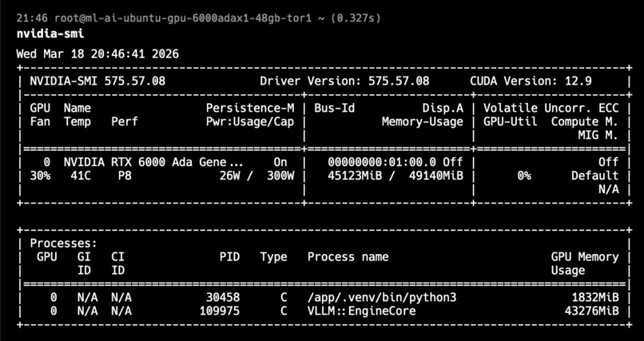Screen dimensions: 644x341
Task: Select process name VLLM::EngineCore
Action: (x=361, y=311)
